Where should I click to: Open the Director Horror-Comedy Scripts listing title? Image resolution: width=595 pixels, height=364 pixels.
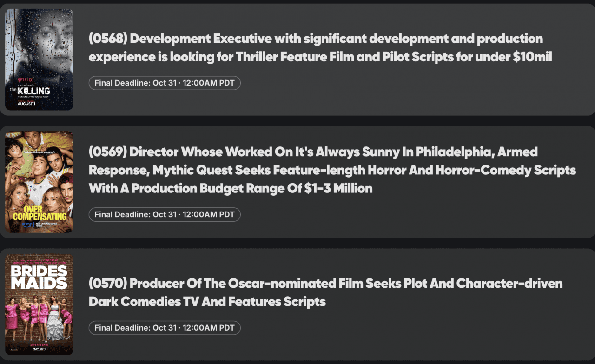(332, 170)
